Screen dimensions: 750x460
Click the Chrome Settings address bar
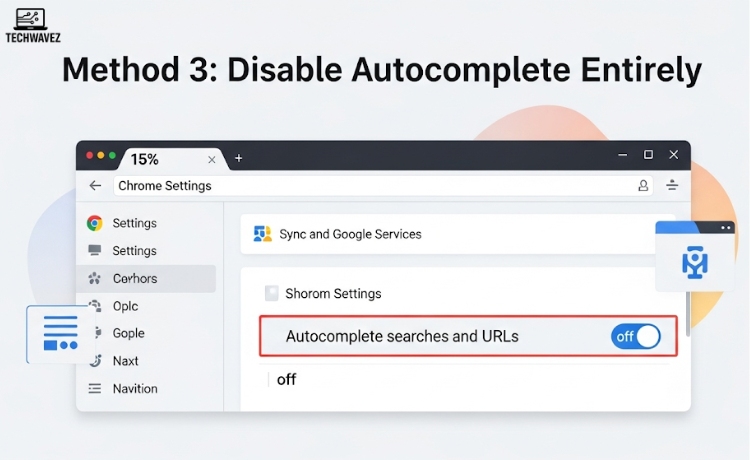tap(370, 185)
